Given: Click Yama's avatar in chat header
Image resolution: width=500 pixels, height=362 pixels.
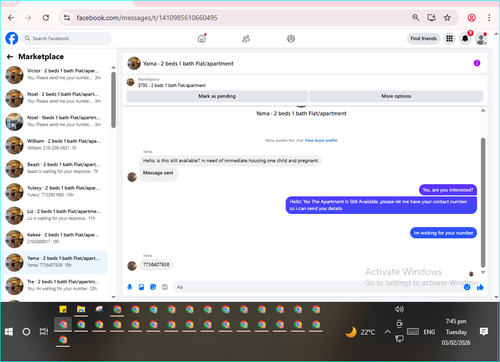Looking at the screenshot, I should coord(134,63).
